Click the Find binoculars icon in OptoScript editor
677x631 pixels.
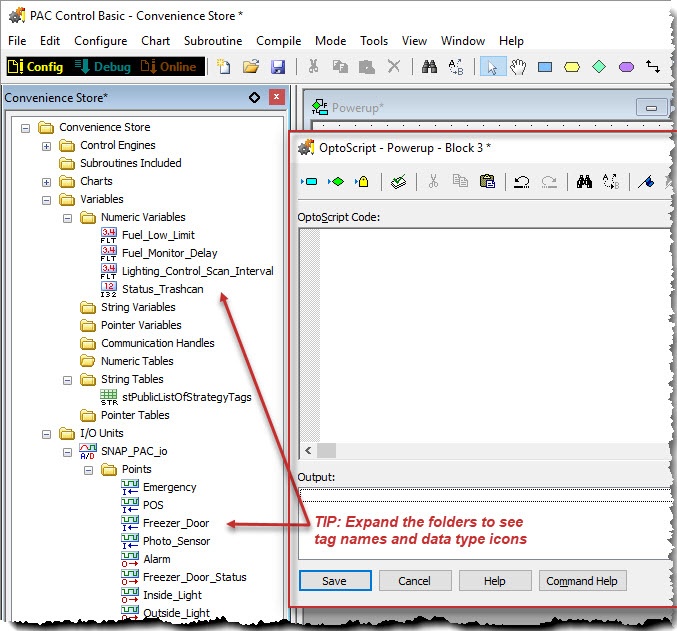click(584, 181)
